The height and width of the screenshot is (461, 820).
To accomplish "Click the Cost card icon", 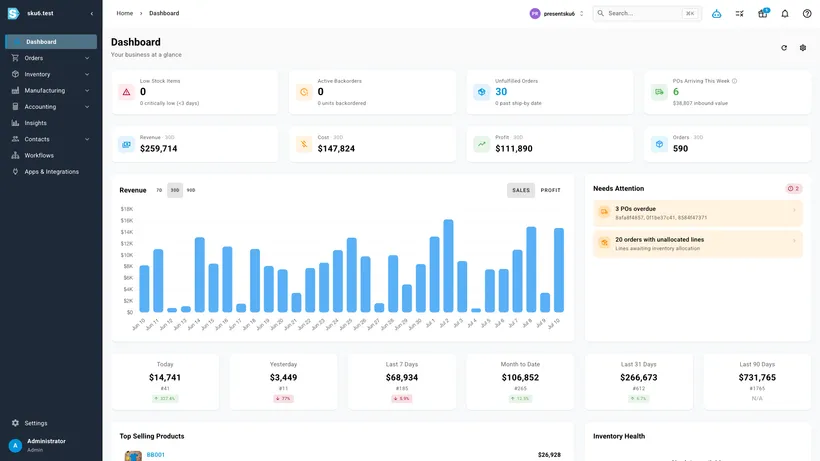I will click(304, 144).
